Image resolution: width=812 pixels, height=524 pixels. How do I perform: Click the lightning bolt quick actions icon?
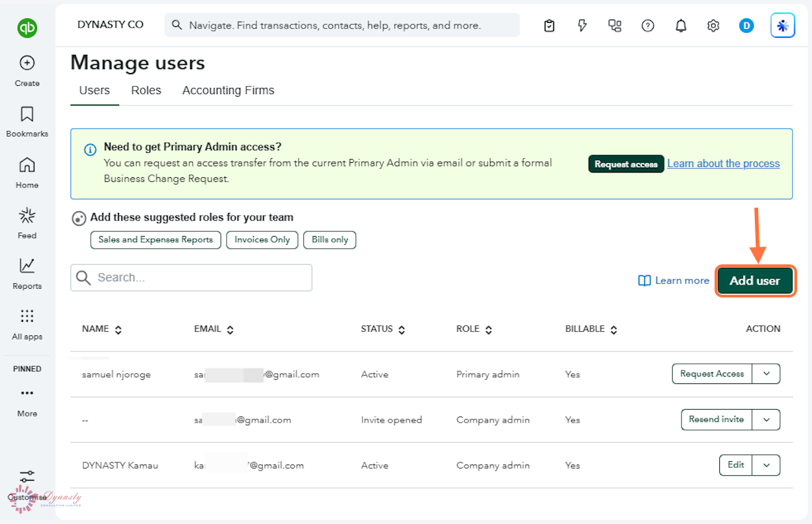pos(582,26)
